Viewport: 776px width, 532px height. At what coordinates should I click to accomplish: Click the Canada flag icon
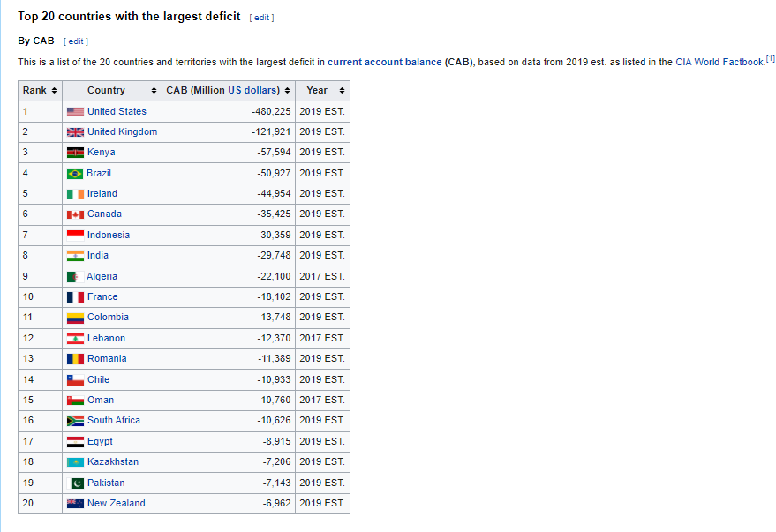click(75, 214)
